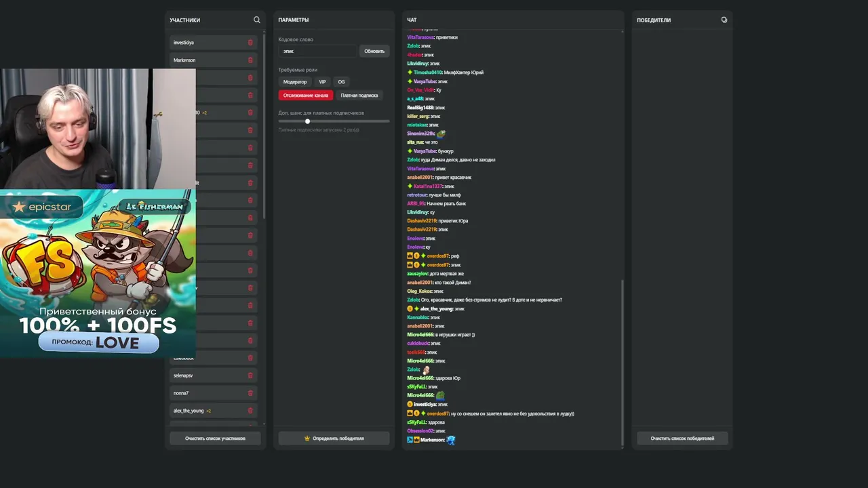The width and height of the screenshot is (868, 488).
Task: Delete alex_the_young with the trash icon
Action: pyautogui.click(x=250, y=411)
